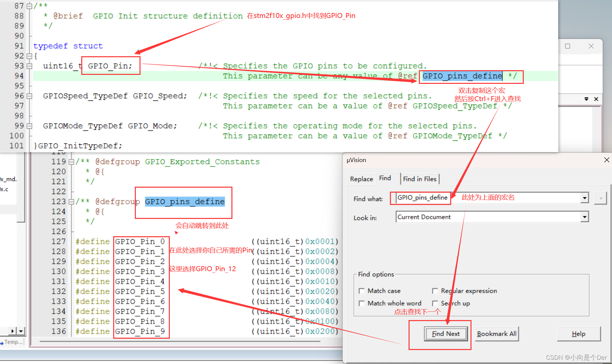
Task: Click the GPIO_Pin_0 define
Action: click(x=140, y=242)
